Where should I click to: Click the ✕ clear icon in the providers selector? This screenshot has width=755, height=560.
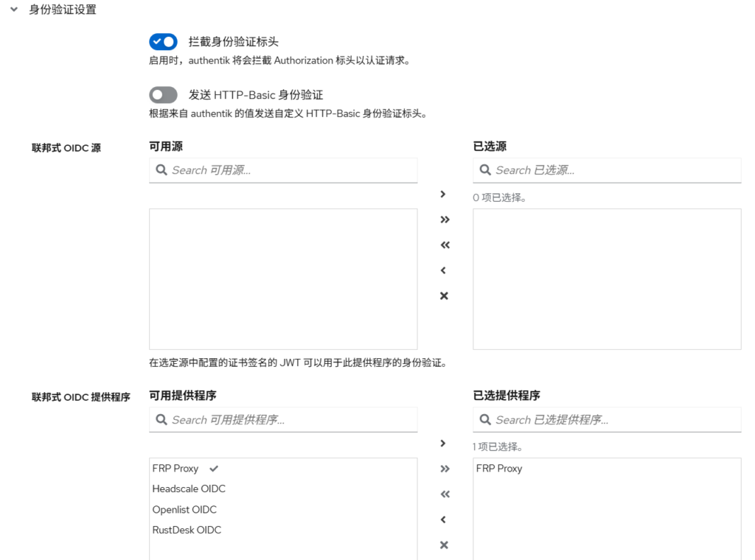point(444,545)
